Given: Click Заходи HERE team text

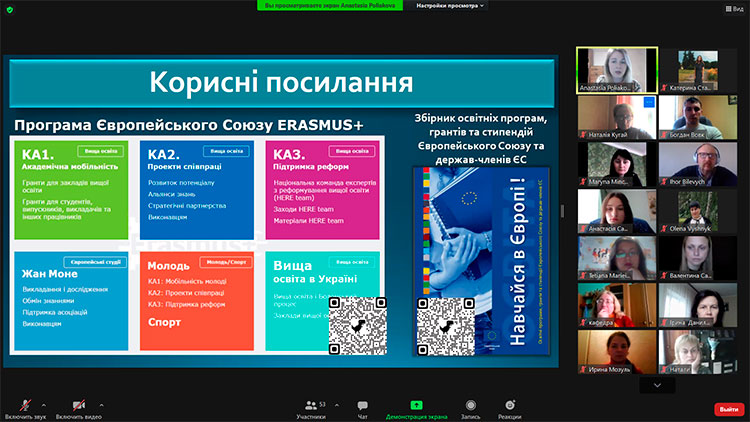Looking at the screenshot, I should (304, 210).
